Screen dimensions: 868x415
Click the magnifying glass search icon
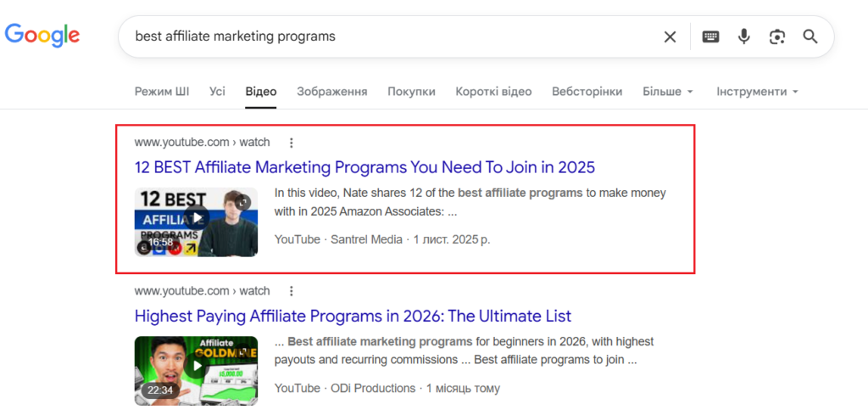coord(810,36)
